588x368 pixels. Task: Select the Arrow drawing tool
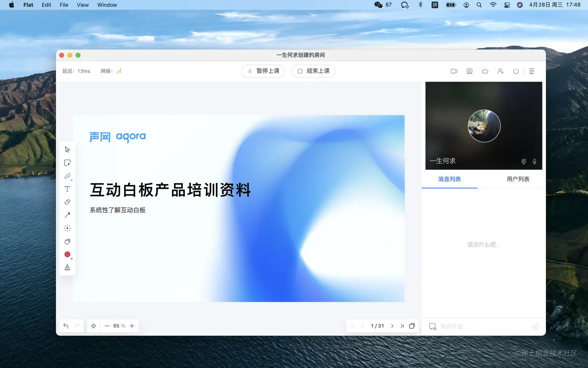[x=67, y=215]
